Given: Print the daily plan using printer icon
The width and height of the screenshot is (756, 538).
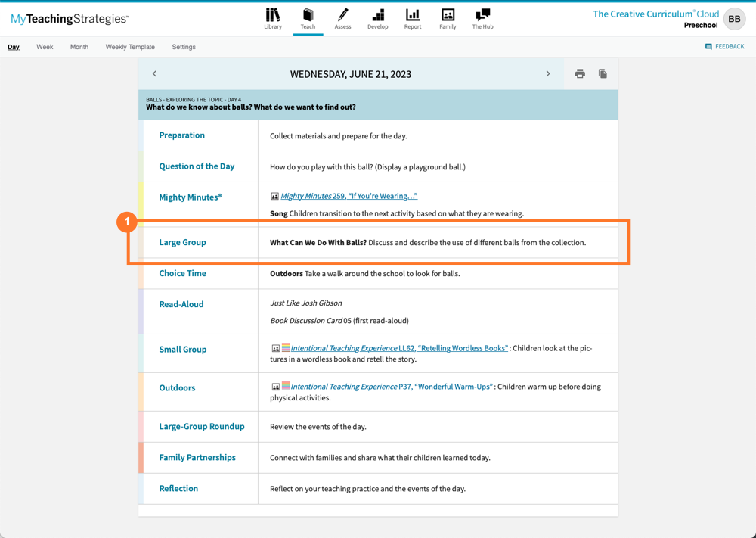Looking at the screenshot, I should 579,73.
